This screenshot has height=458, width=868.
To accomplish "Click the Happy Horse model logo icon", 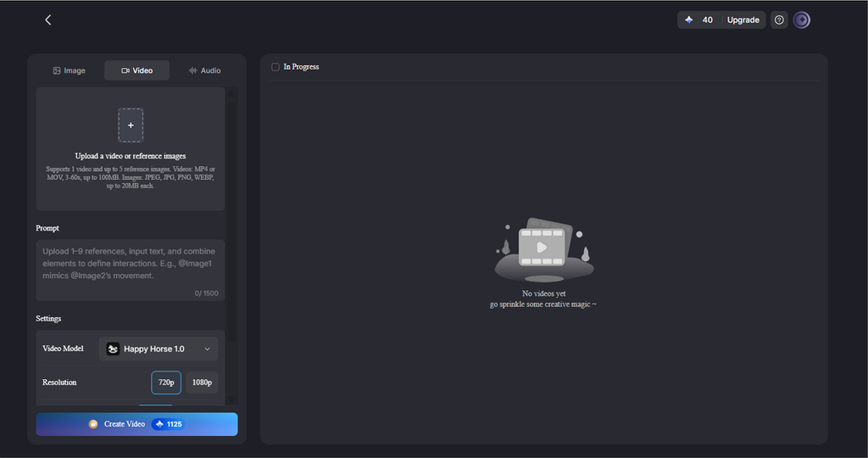I will click(113, 349).
